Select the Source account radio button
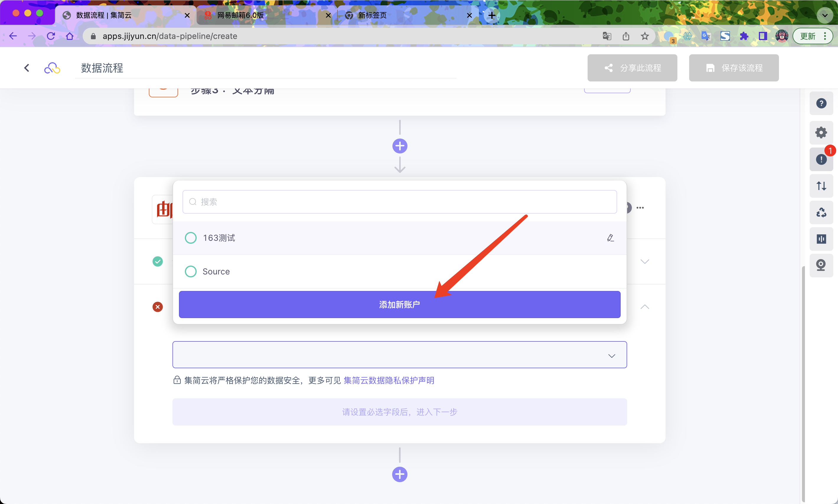 pos(191,271)
